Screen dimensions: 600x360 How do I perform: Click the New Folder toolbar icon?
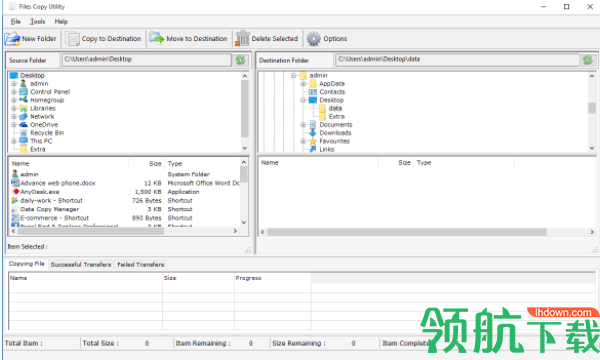(x=12, y=39)
